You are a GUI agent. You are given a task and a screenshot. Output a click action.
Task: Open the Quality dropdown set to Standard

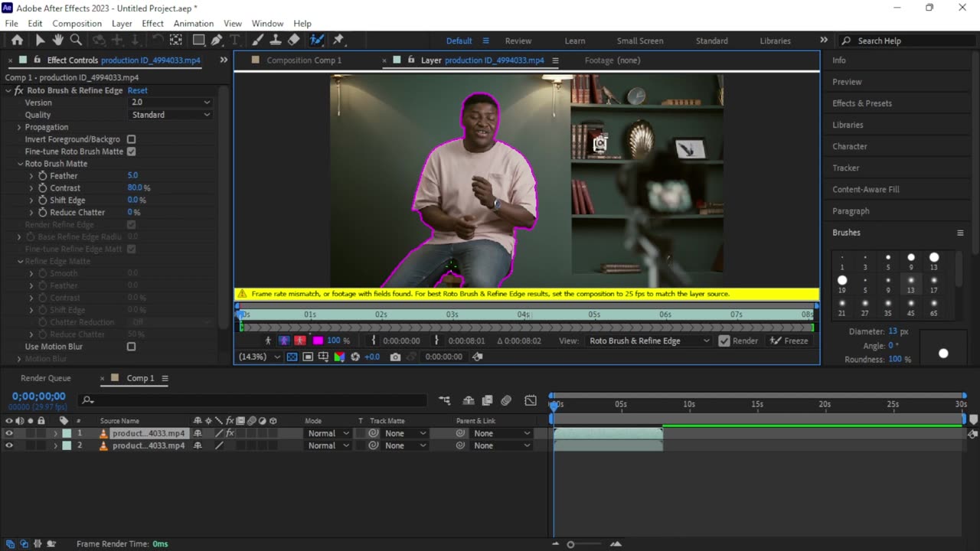coord(171,115)
